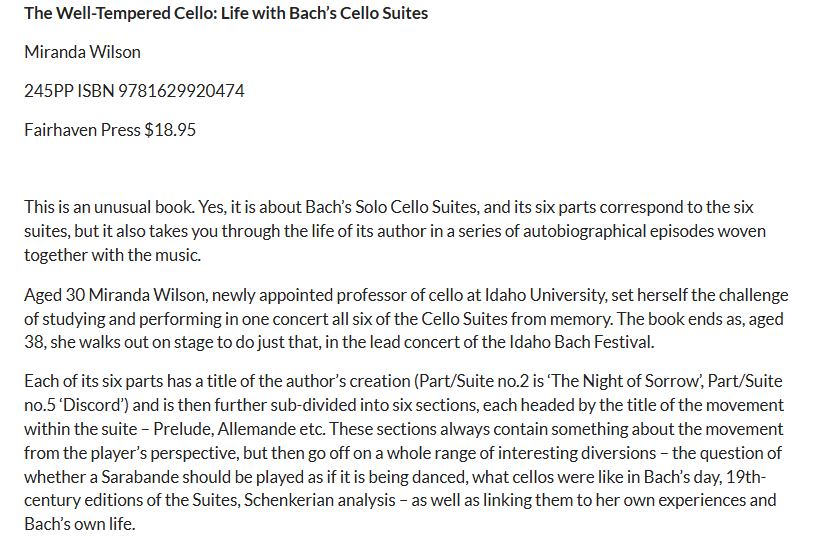Click the 245PP page count text

[x=50, y=91]
